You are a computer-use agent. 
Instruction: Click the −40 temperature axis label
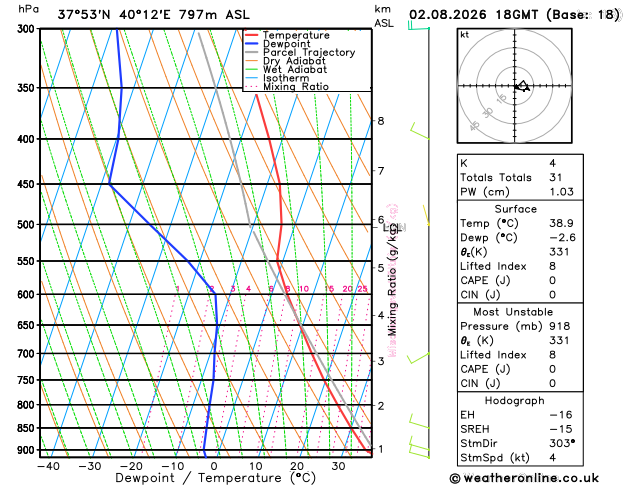pos(49,466)
